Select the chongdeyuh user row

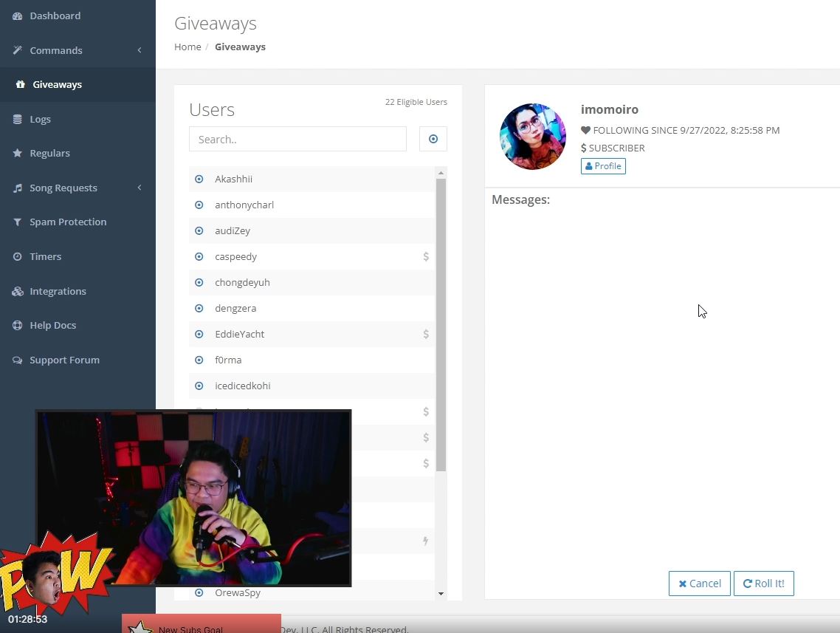click(x=311, y=282)
